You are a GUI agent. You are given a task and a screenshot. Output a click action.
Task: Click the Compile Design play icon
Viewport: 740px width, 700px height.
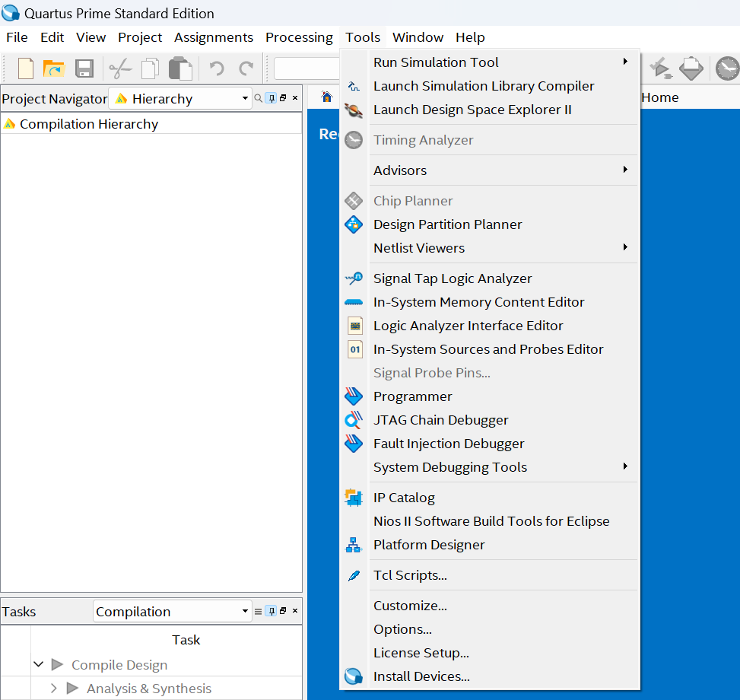(58, 664)
